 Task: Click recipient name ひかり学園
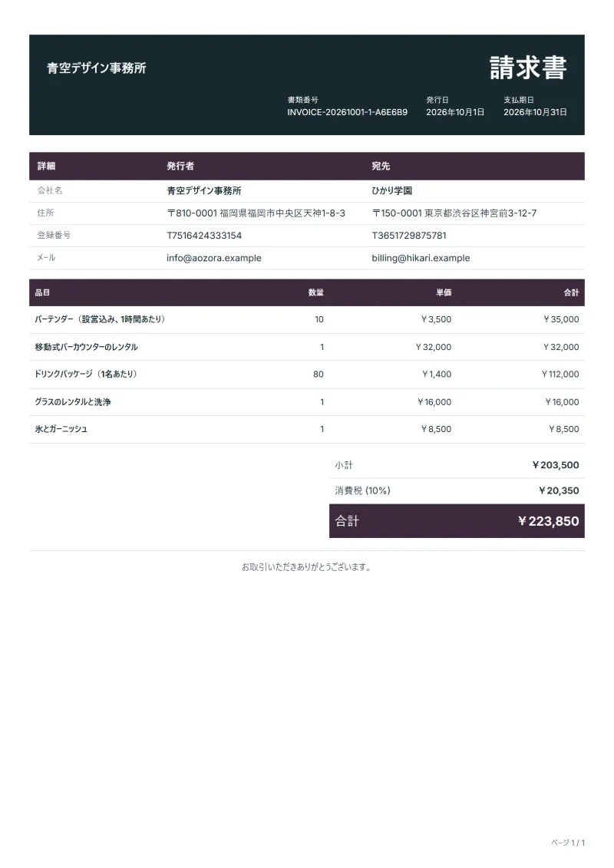tap(392, 190)
